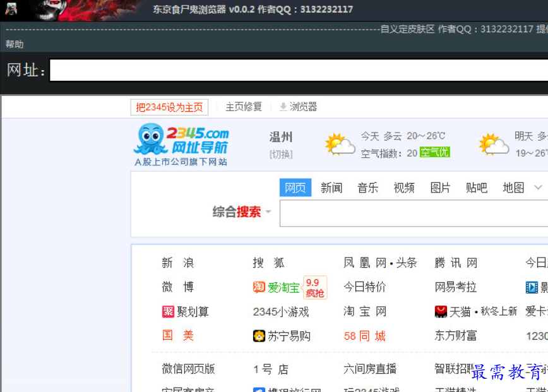Click the red 天猫 cat icon
548x392 pixels.
[441, 311]
